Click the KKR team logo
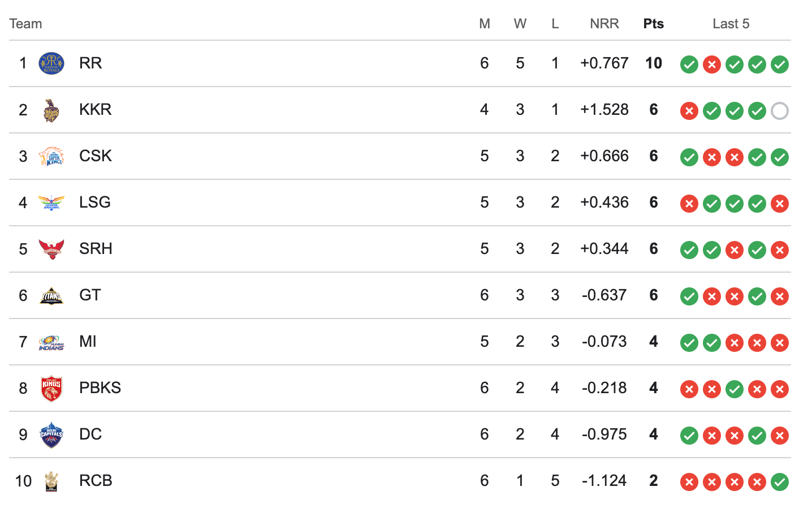The height and width of the screenshot is (508, 812). 51,110
